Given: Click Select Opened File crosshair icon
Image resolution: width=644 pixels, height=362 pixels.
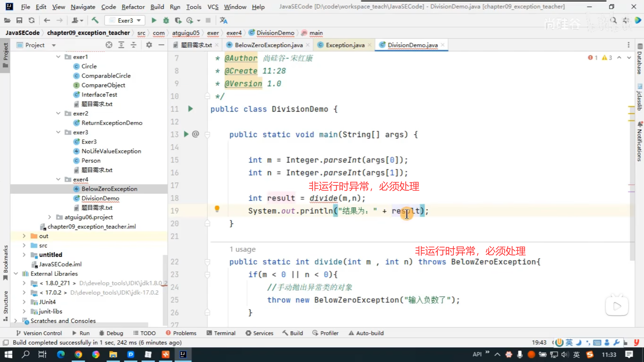Looking at the screenshot, I should (109, 45).
